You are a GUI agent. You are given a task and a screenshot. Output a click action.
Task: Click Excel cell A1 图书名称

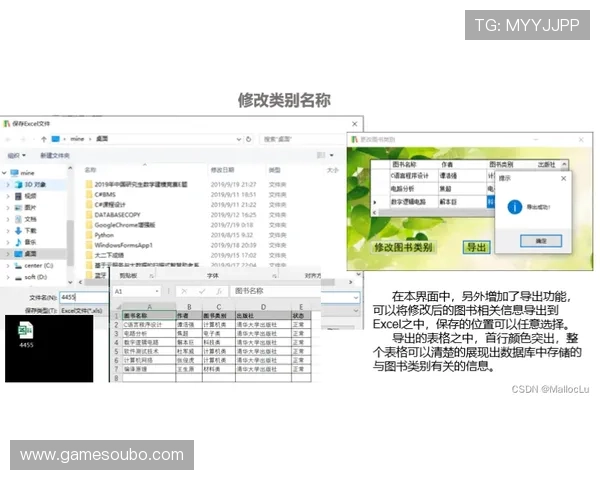point(149,316)
